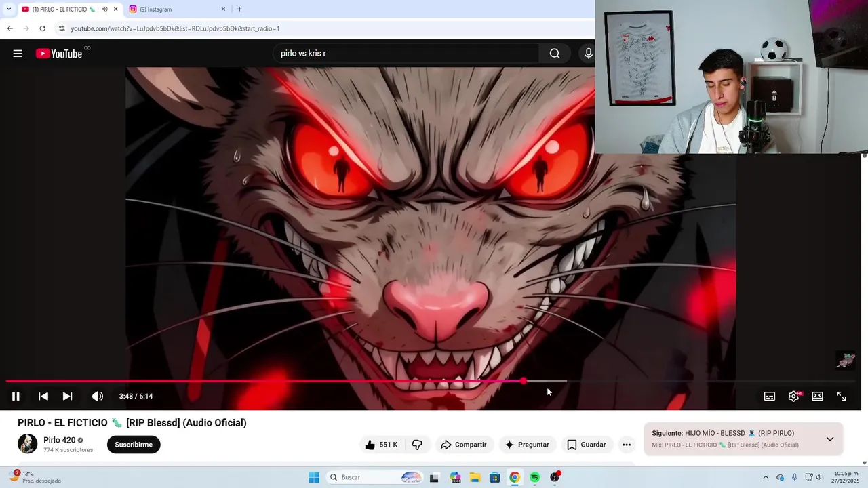The width and height of the screenshot is (868, 488).
Task: Mute the video volume
Action: tap(98, 396)
